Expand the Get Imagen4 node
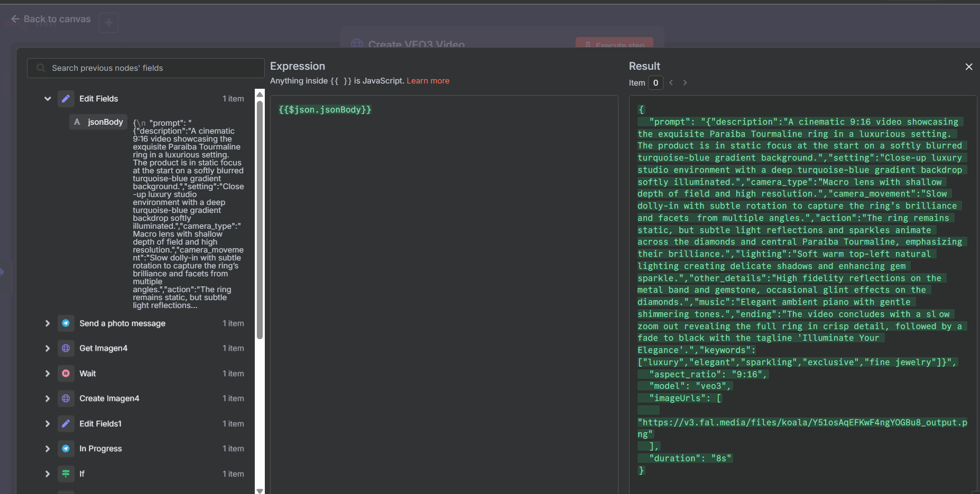This screenshot has height=494, width=980. click(48, 348)
